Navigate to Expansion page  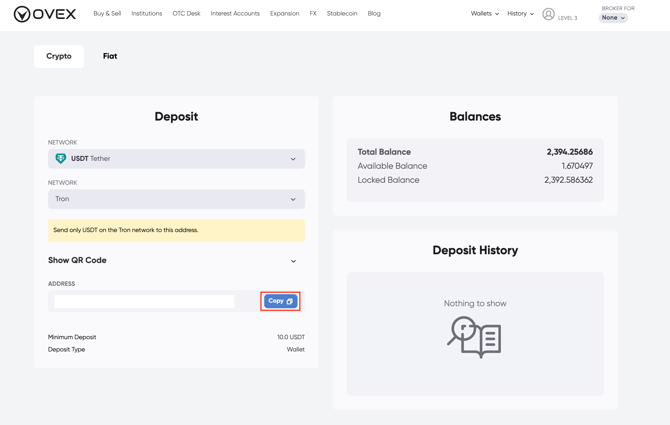285,14
